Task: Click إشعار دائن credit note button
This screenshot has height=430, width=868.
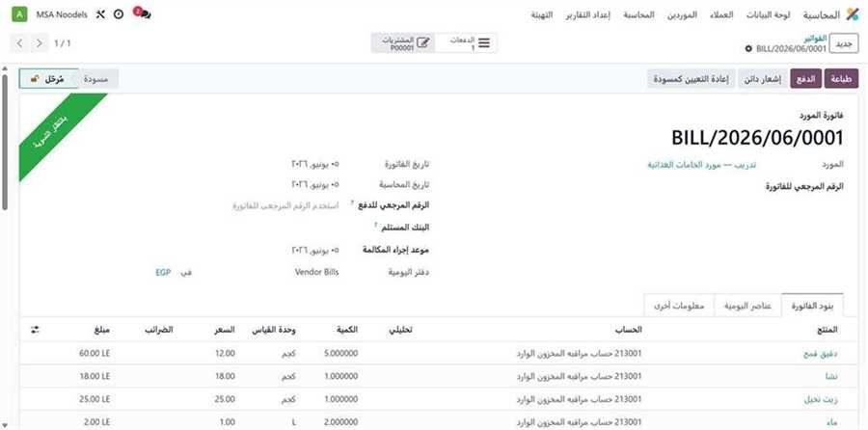Action: coord(764,79)
